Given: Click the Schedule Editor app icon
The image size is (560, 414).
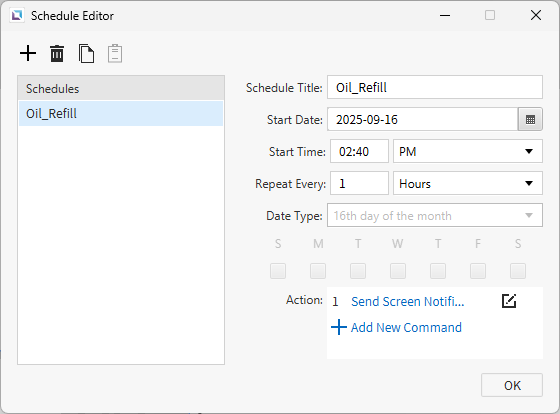Looking at the screenshot, I should tap(17, 15).
